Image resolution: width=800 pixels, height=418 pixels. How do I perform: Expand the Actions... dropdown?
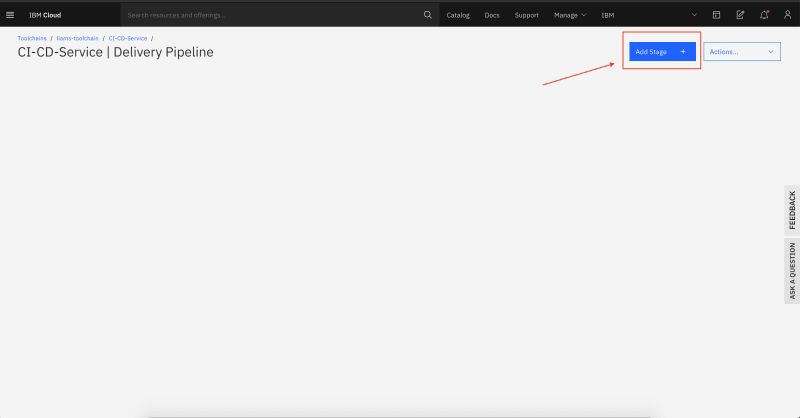click(742, 52)
